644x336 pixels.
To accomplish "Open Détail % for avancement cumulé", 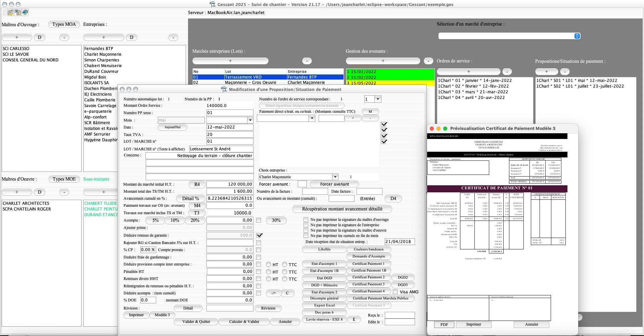I will [x=191, y=198].
